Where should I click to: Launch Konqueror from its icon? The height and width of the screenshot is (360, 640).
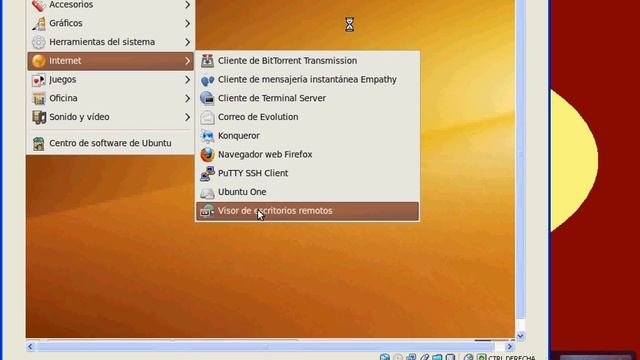[x=207, y=136]
